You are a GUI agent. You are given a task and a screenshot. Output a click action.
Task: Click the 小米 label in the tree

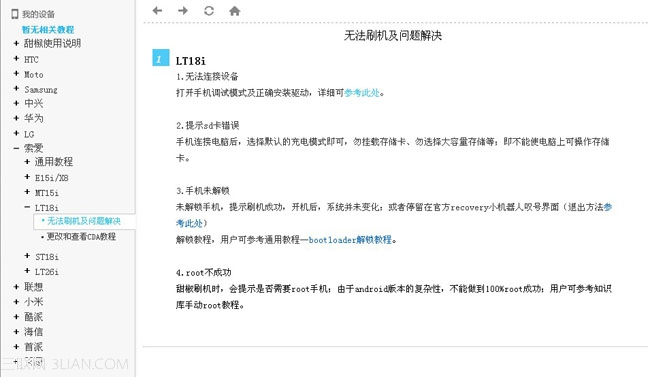[x=34, y=302]
